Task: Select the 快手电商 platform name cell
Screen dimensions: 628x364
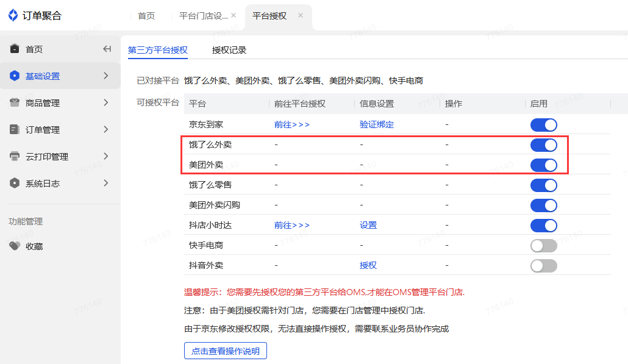Action: coord(206,245)
